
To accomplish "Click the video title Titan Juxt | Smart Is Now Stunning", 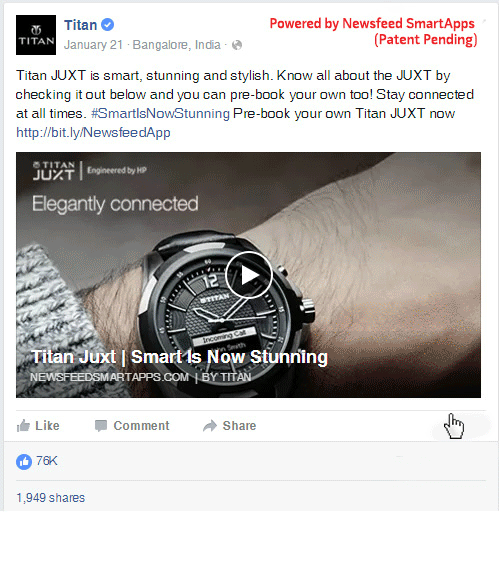I will tap(180, 357).
